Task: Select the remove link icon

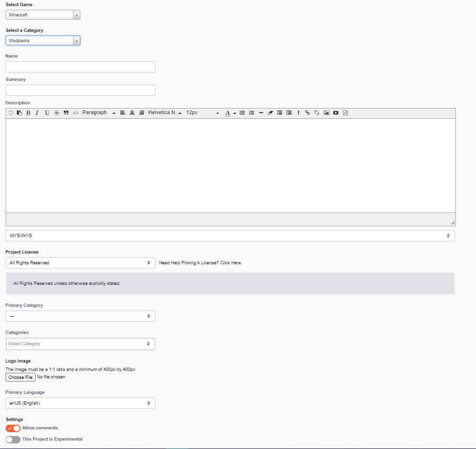Action: tap(317, 113)
